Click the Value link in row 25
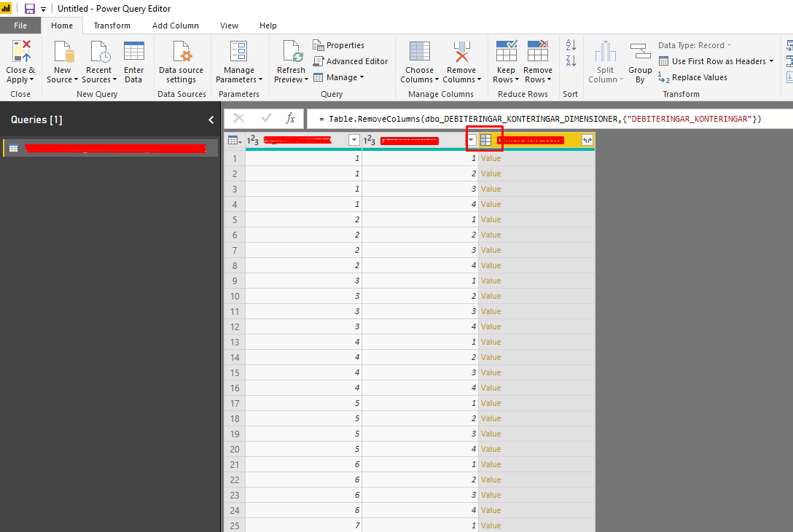793x532 pixels. tap(491, 525)
